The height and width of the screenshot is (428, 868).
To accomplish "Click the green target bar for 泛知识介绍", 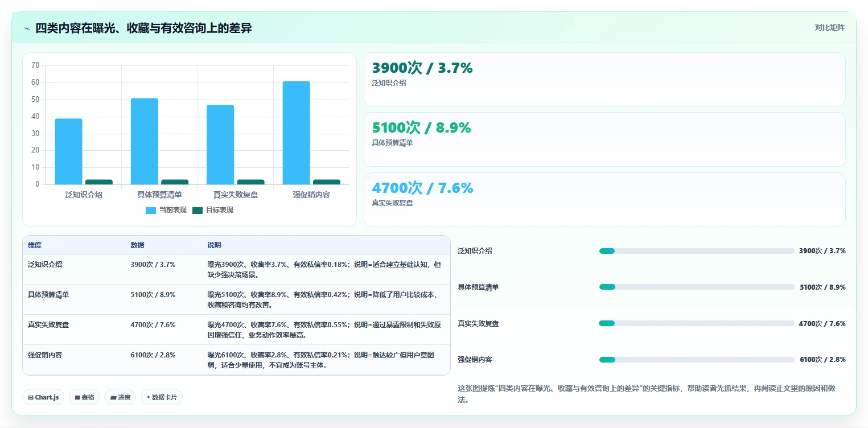I will pos(99,182).
